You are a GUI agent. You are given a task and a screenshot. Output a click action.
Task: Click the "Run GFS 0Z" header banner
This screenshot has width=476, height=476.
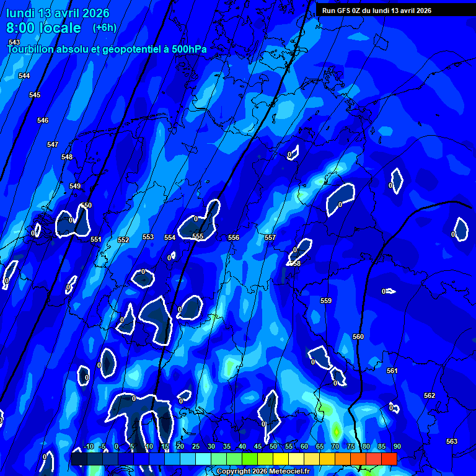coord(377,11)
